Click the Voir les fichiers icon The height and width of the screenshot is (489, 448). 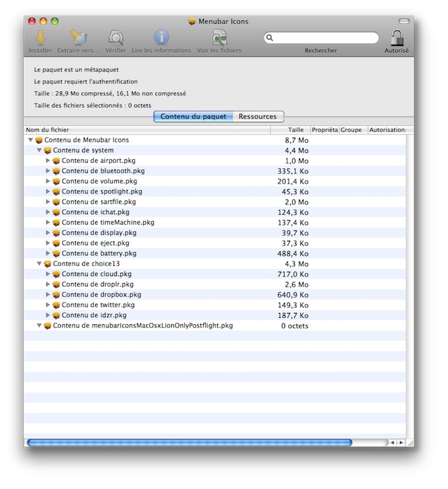click(219, 38)
